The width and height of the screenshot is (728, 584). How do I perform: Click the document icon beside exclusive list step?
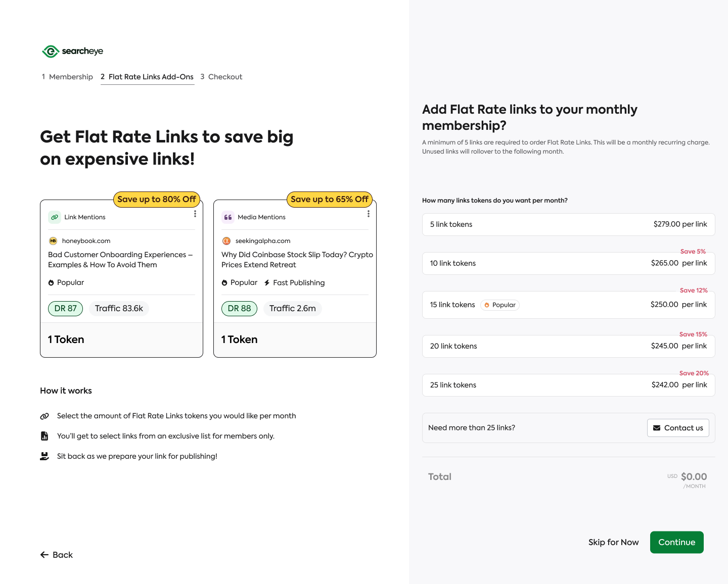click(x=44, y=436)
